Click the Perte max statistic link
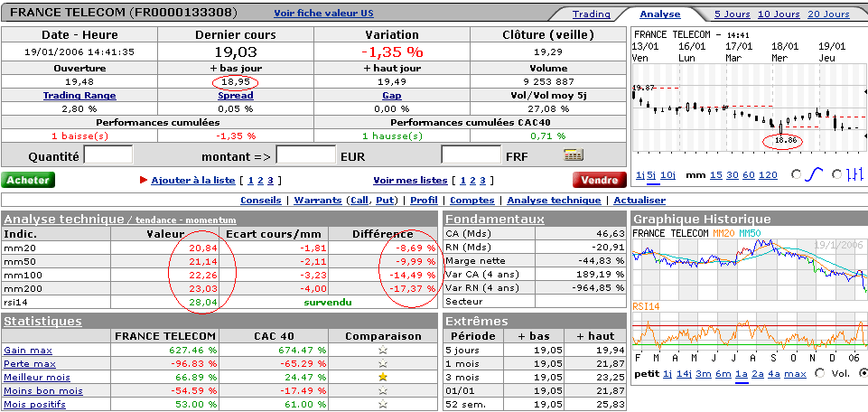 [x=30, y=364]
